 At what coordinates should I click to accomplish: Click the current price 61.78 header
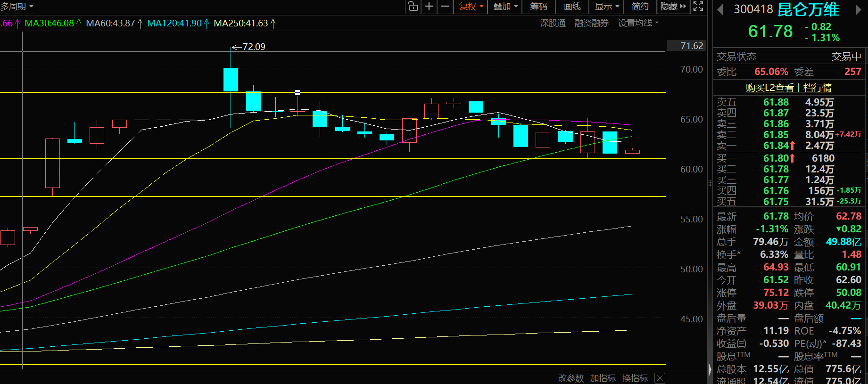point(770,32)
